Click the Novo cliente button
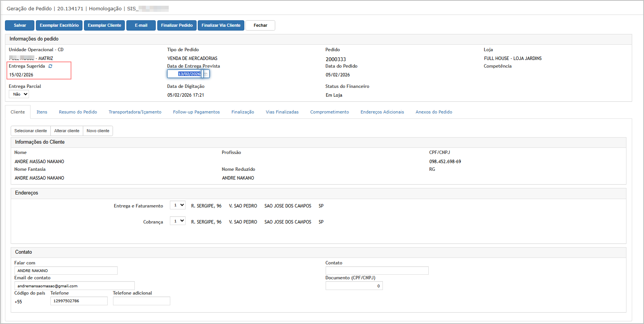 [98, 131]
